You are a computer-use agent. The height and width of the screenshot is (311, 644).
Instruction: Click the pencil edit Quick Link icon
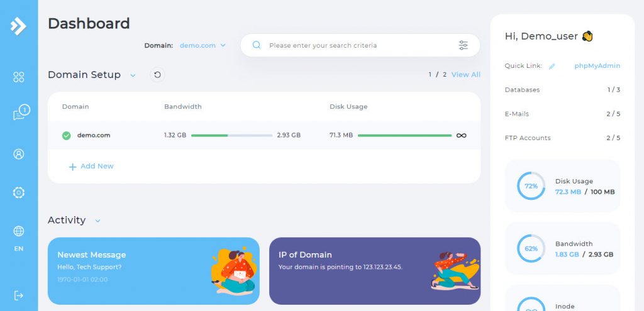pos(552,66)
